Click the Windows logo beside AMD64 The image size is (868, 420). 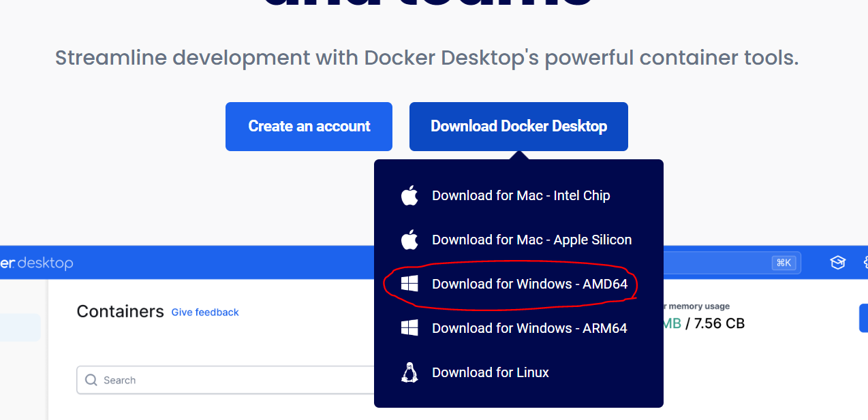pos(409,285)
